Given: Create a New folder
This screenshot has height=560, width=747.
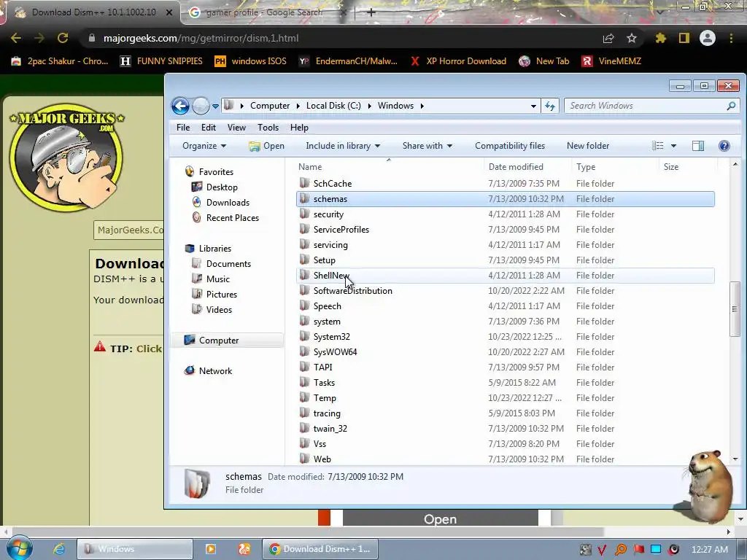Looking at the screenshot, I should 588,146.
